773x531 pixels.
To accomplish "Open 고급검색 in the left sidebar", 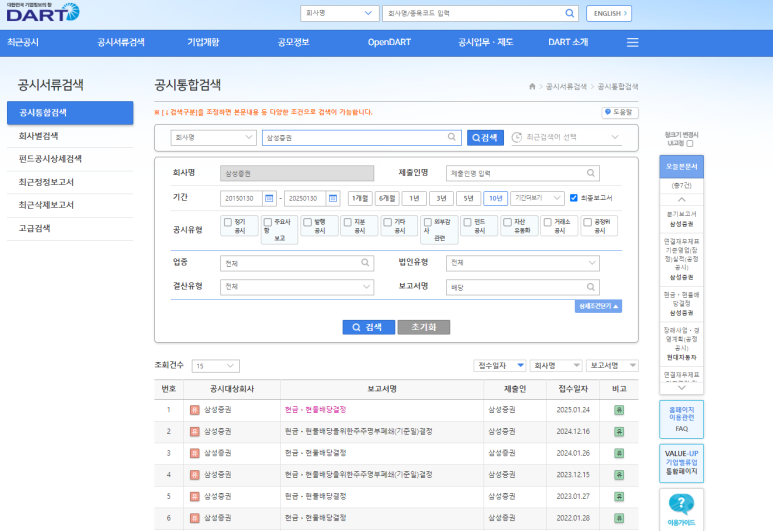I will 35,228.
